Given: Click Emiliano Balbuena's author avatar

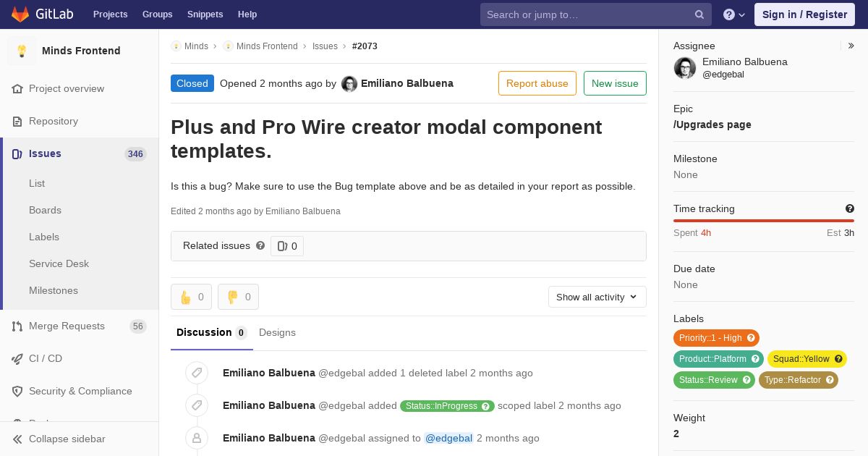Looking at the screenshot, I should (x=349, y=84).
